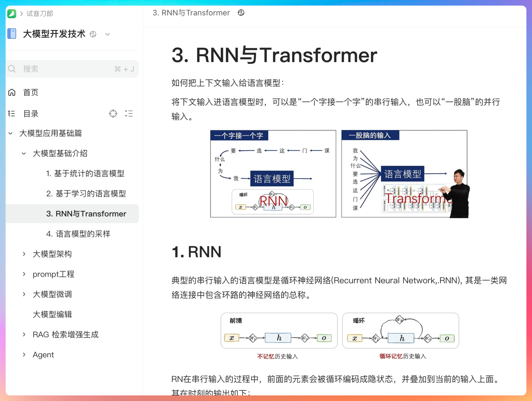
Task: Click the green app logo icon
Action: coord(11,13)
